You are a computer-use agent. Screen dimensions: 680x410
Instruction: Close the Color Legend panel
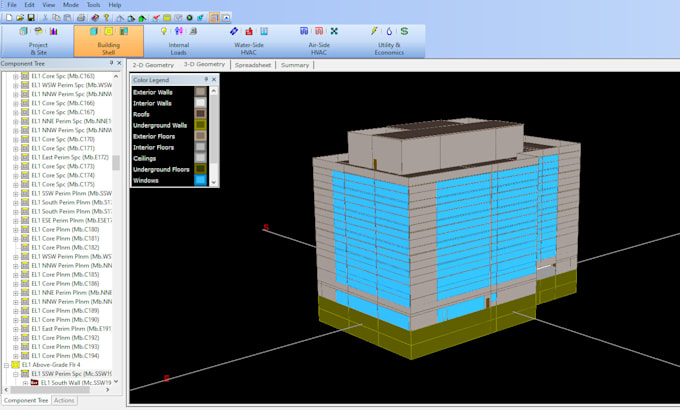(214, 79)
